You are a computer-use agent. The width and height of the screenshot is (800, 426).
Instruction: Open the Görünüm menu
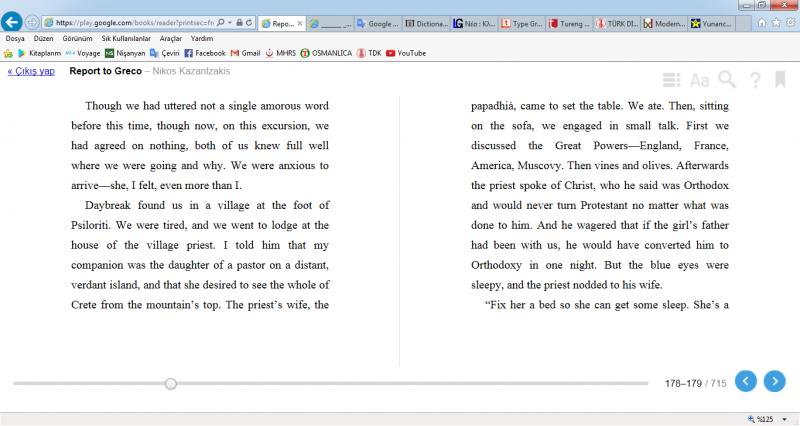77,38
